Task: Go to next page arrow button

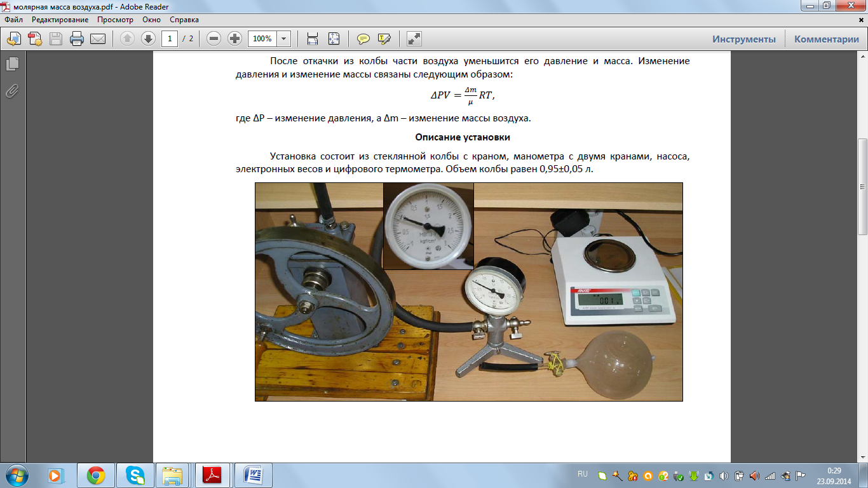Action: pos(148,39)
